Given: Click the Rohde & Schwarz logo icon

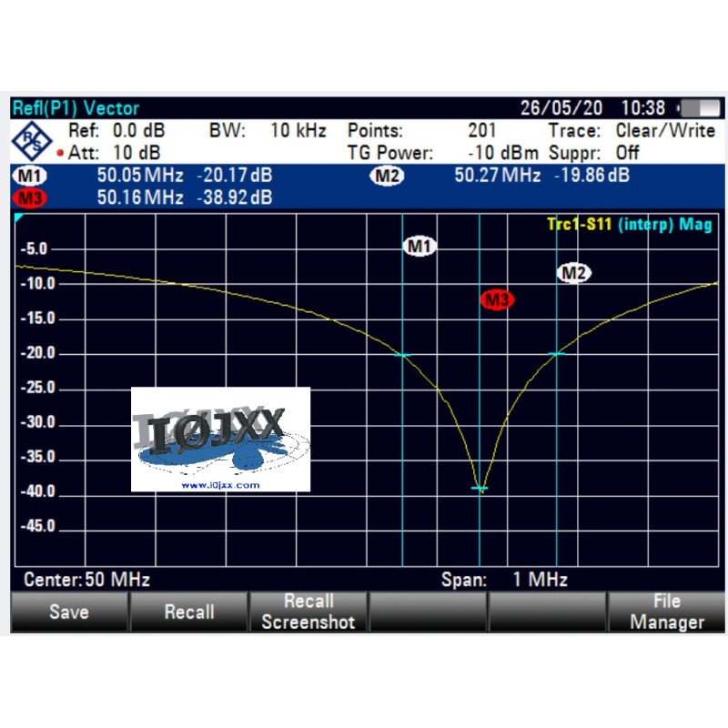Looking at the screenshot, I should [34, 140].
